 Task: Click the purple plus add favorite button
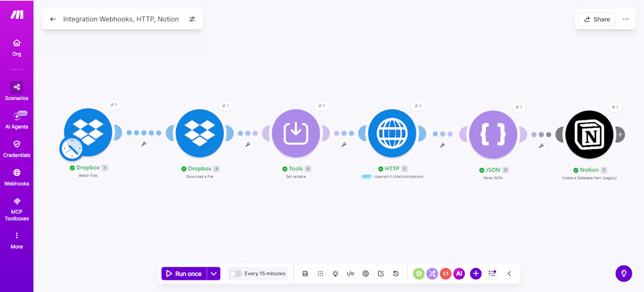pos(475,273)
